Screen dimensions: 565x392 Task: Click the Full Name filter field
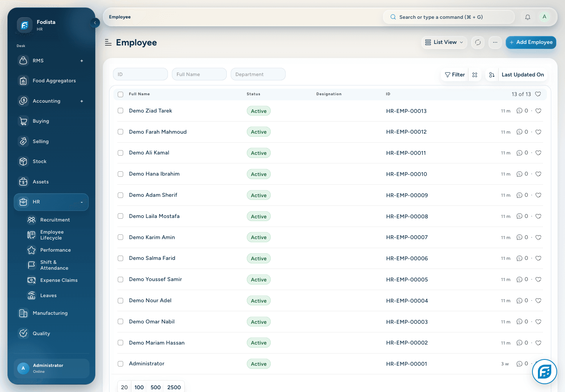[x=199, y=74]
